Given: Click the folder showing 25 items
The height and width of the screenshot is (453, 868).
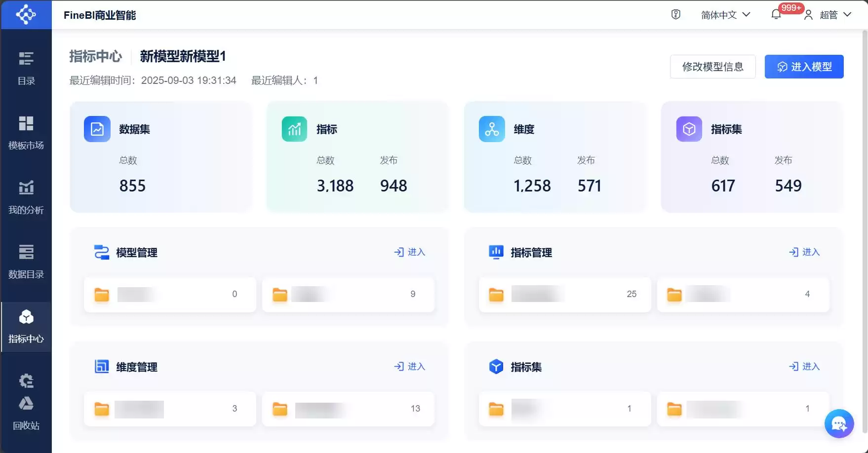Looking at the screenshot, I should coord(564,295).
